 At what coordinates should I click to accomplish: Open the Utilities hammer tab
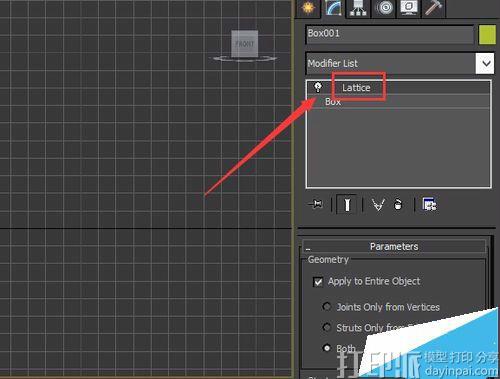coord(433,8)
